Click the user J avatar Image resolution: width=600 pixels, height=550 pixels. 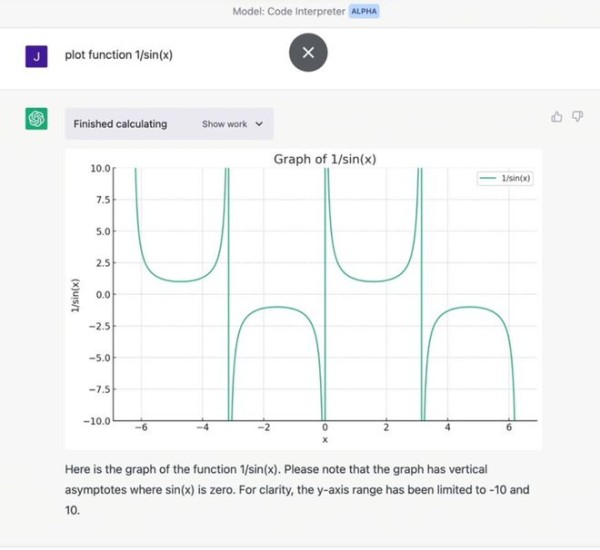coord(36,56)
